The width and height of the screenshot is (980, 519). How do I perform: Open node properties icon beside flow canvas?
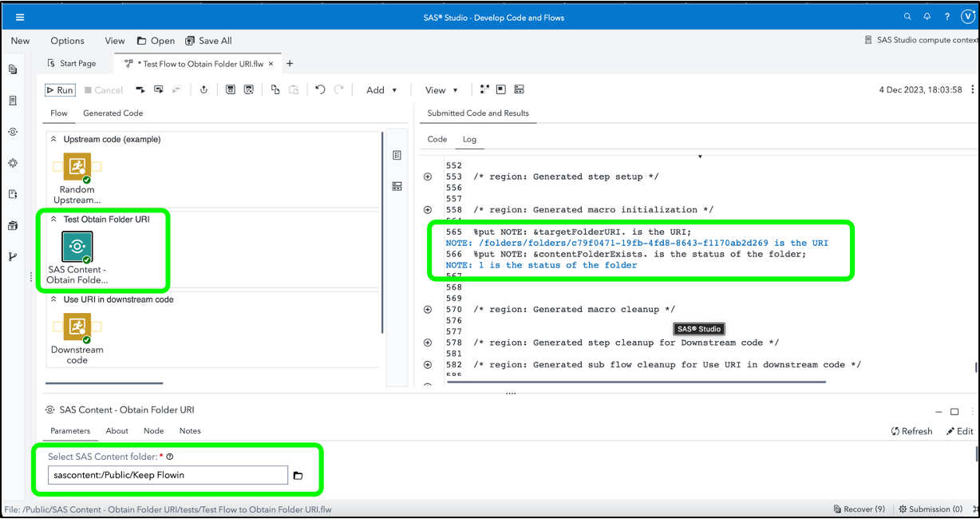pos(397,155)
